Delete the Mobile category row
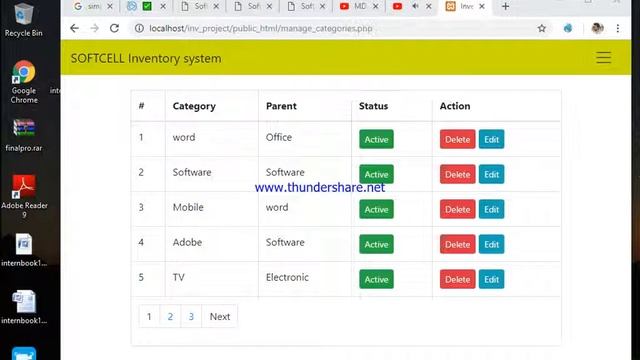The image size is (640, 360). point(458,209)
